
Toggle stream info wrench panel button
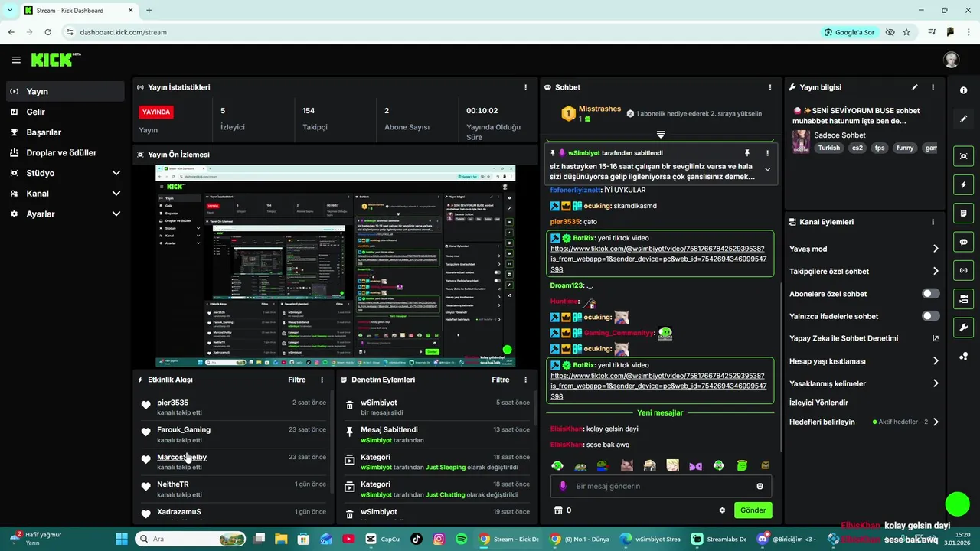pos(963,328)
